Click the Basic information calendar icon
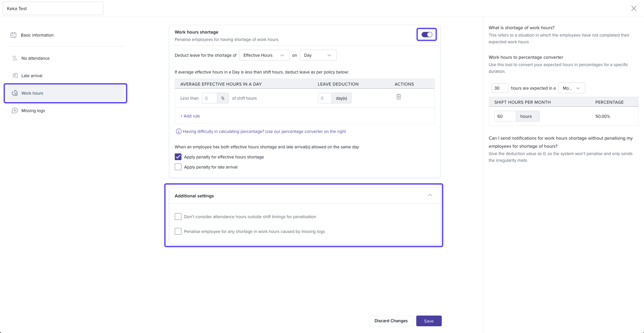The width and height of the screenshot is (644, 333). click(13, 35)
